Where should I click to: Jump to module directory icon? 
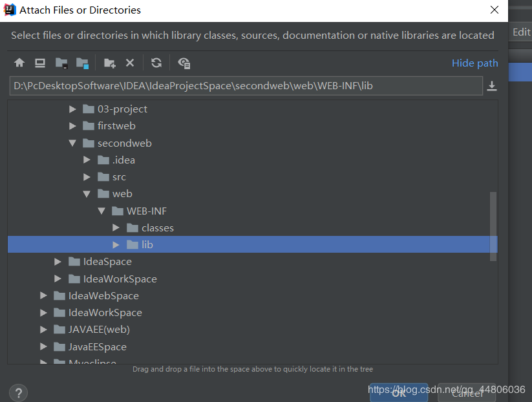click(x=83, y=63)
